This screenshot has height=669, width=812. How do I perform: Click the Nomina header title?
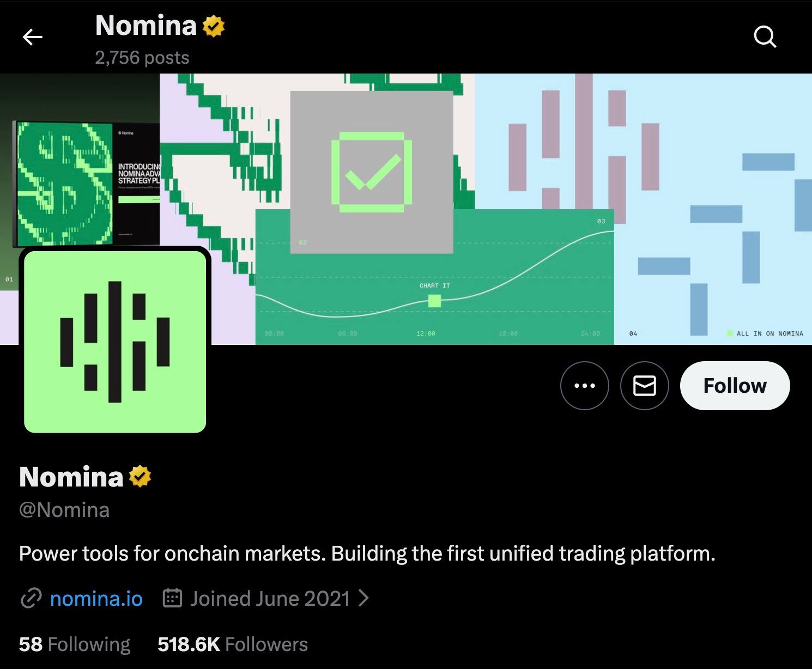point(146,26)
